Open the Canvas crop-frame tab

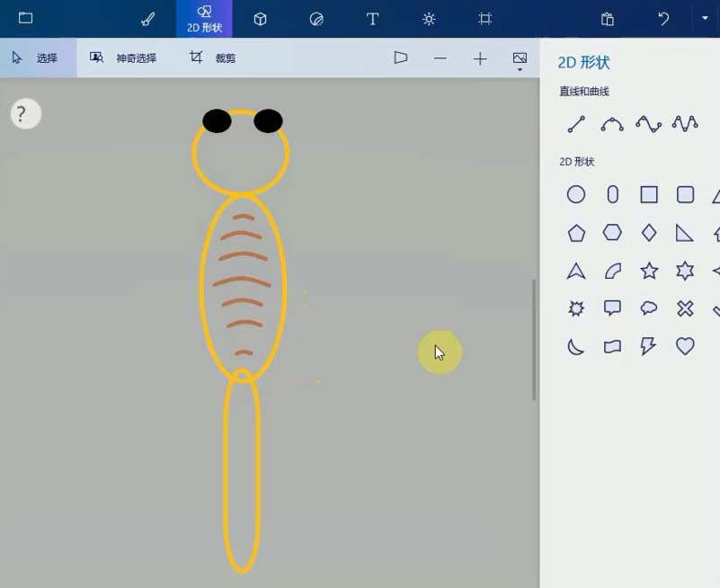[484, 19]
